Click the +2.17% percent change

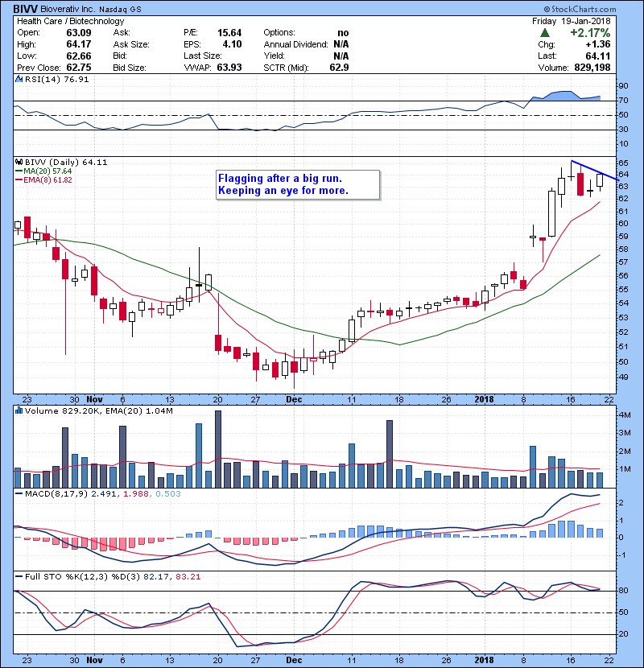point(590,33)
